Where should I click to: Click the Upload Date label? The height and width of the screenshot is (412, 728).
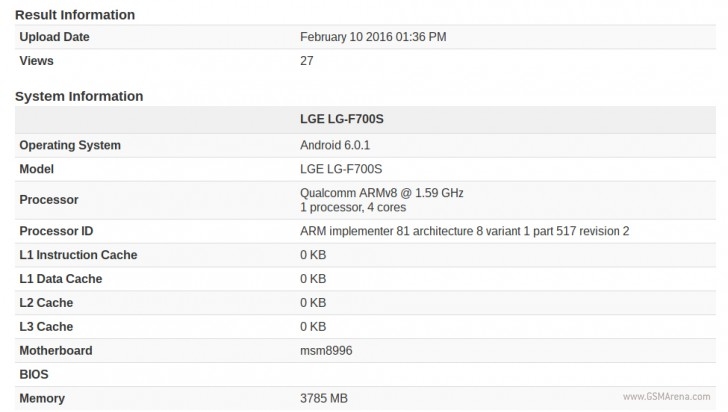click(x=54, y=37)
